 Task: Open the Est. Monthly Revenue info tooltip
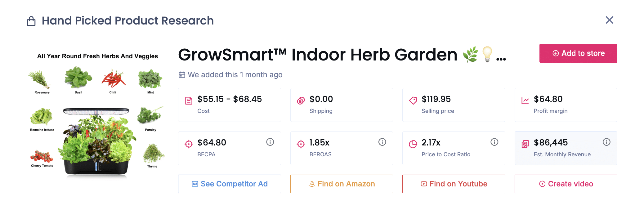coord(607,142)
